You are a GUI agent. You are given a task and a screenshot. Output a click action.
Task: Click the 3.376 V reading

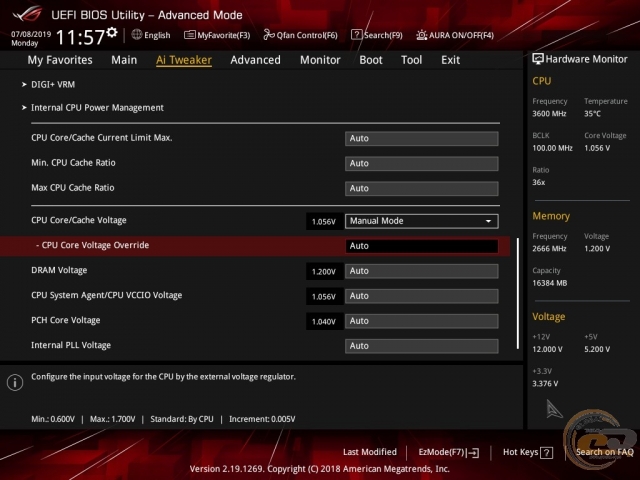[545, 384]
